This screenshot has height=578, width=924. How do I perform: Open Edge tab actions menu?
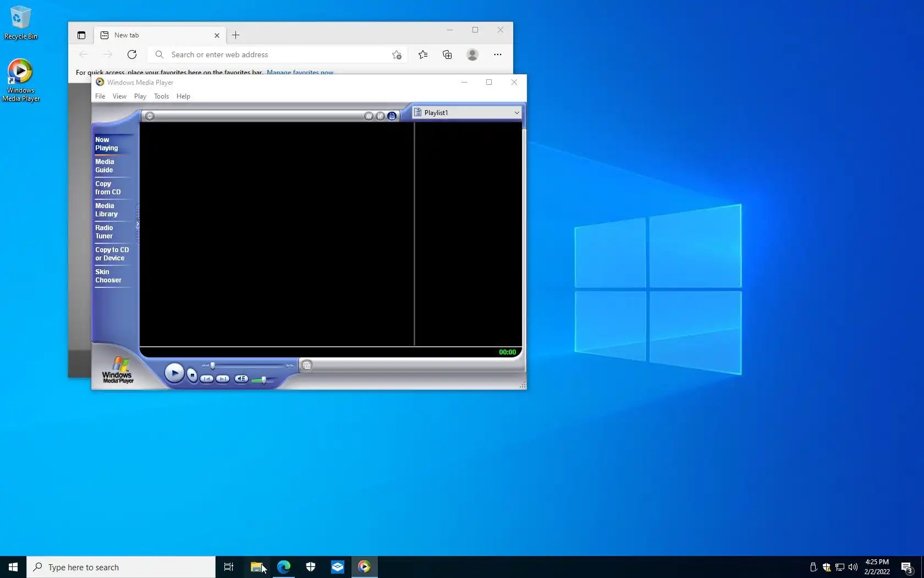pos(81,35)
